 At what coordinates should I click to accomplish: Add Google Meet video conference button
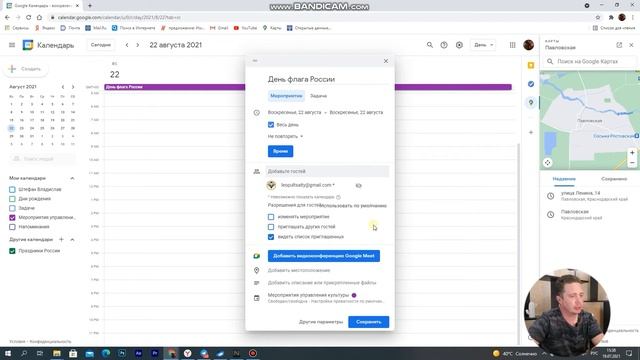pos(324,256)
